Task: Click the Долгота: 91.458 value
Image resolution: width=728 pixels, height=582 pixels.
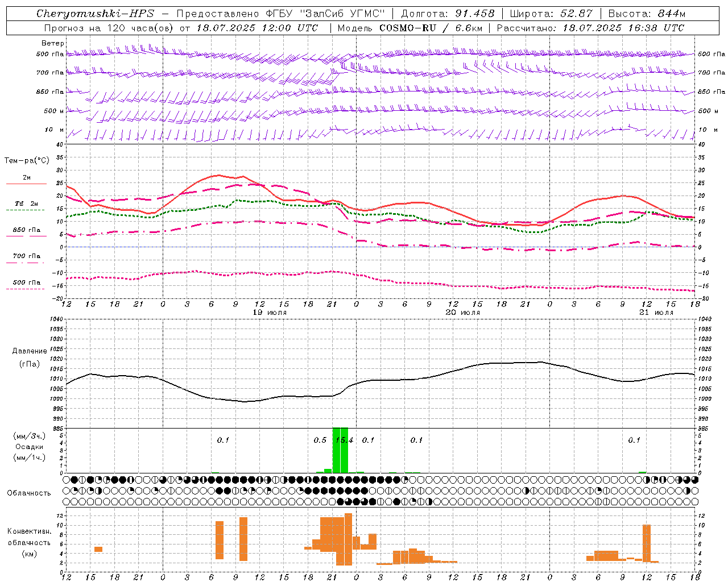Action: click(448, 14)
